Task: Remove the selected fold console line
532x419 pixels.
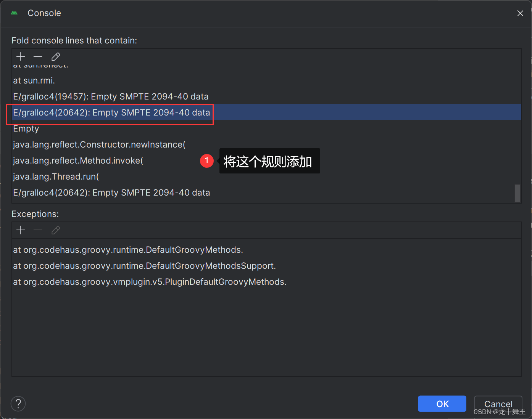Action: 38,57
